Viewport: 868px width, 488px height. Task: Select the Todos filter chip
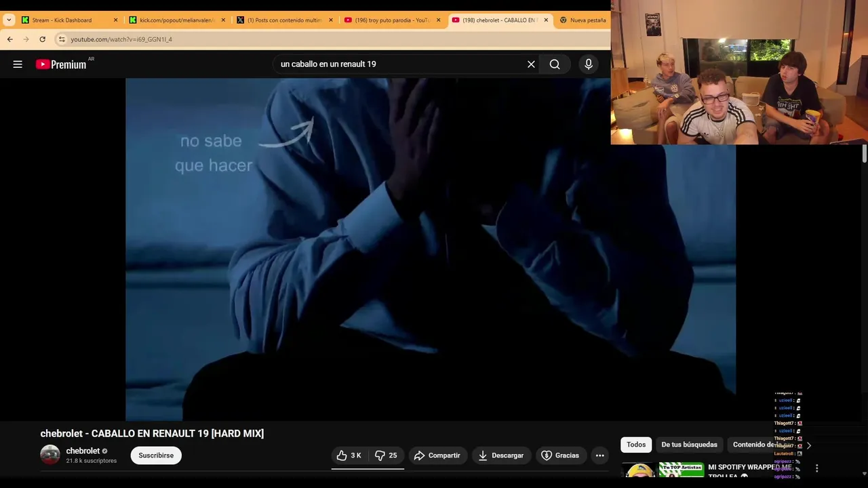coord(636,445)
